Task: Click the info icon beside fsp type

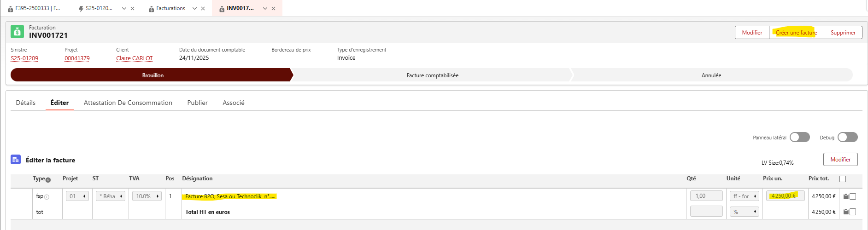Action: (47, 197)
